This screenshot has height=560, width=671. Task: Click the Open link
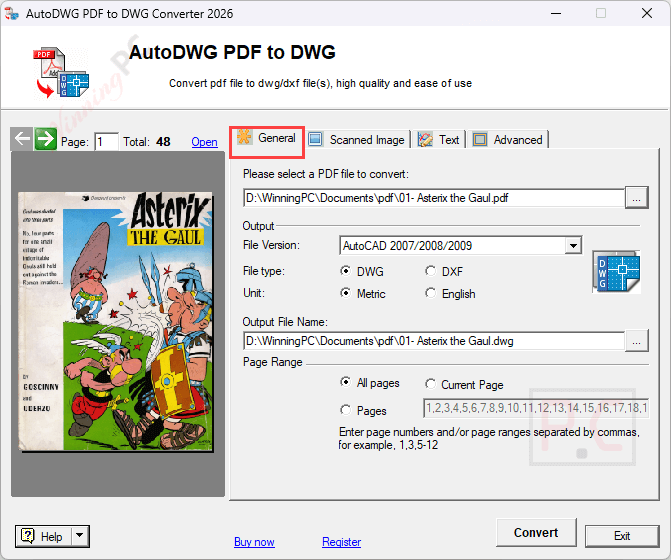point(205,142)
